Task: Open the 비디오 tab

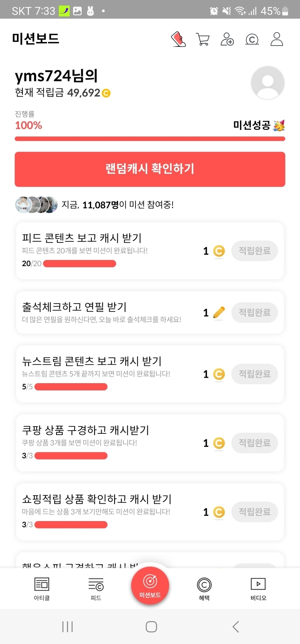Action: click(x=258, y=589)
